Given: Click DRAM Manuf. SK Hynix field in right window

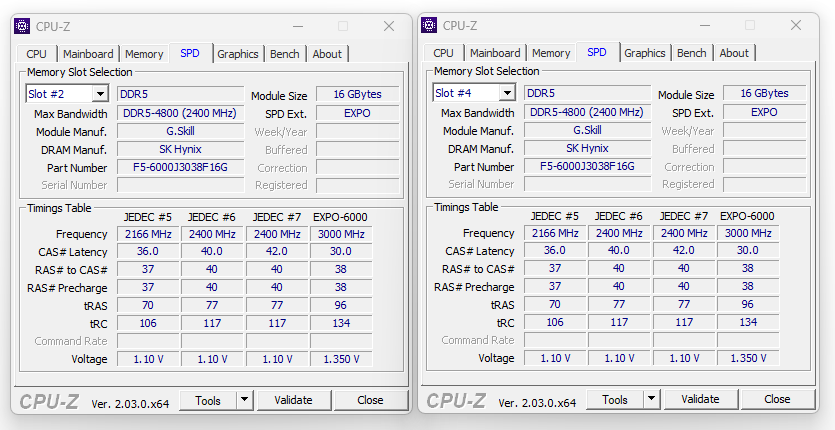Looking at the screenshot, I should [x=587, y=148].
